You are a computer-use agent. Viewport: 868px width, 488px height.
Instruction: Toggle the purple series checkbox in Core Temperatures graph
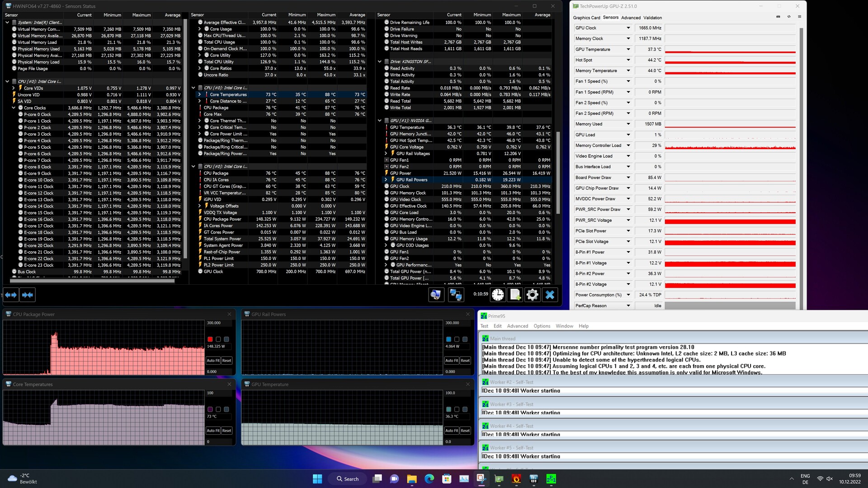click(210, 409)
